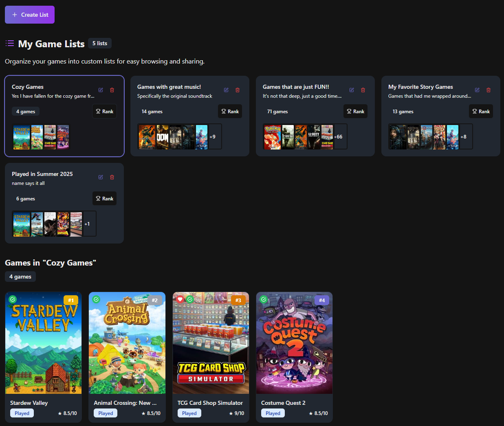Click the 4 games badge under Cozy Games heading
This screenshot has width=504, height=426.
point(20,277)
